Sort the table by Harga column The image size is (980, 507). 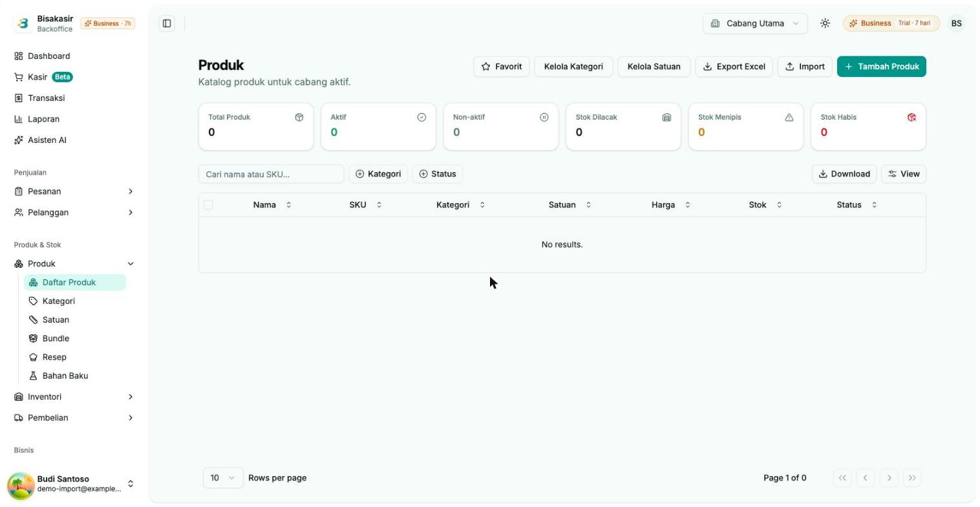671,205
